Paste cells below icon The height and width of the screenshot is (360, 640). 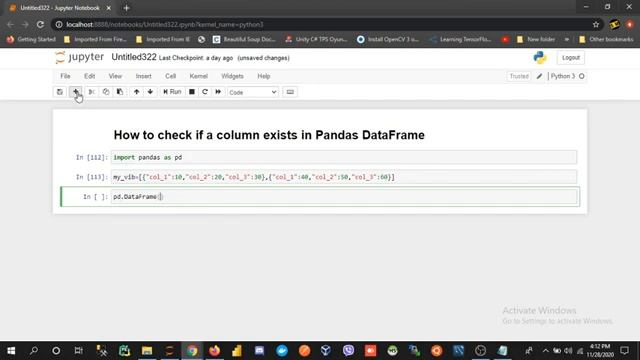(x=120, y=92)
